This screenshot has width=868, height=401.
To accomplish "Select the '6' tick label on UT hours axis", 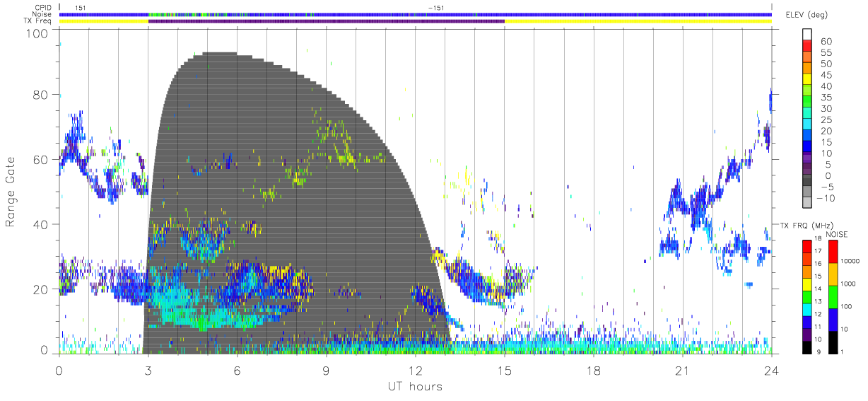I will [x=237, y=371].
